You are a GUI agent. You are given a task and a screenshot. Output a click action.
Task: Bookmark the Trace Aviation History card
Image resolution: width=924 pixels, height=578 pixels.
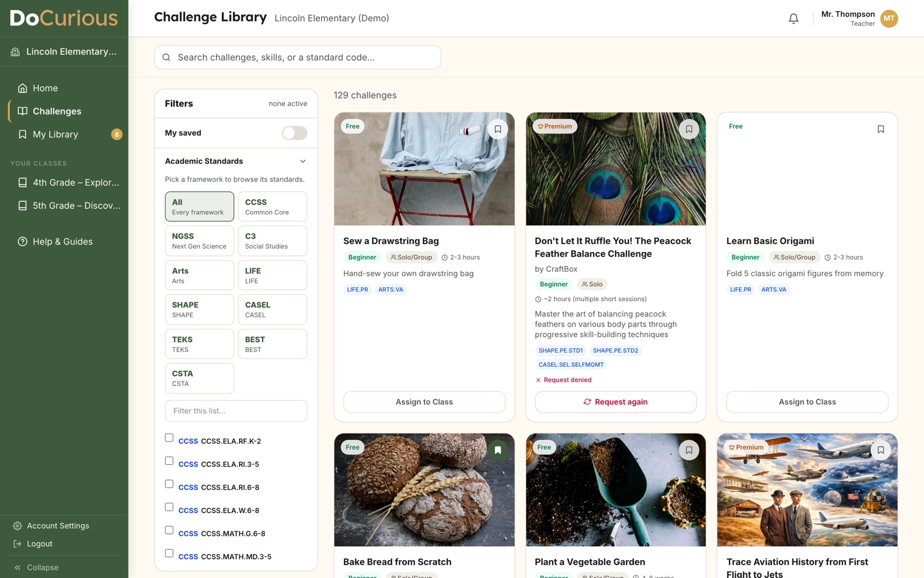pos(881,450)
